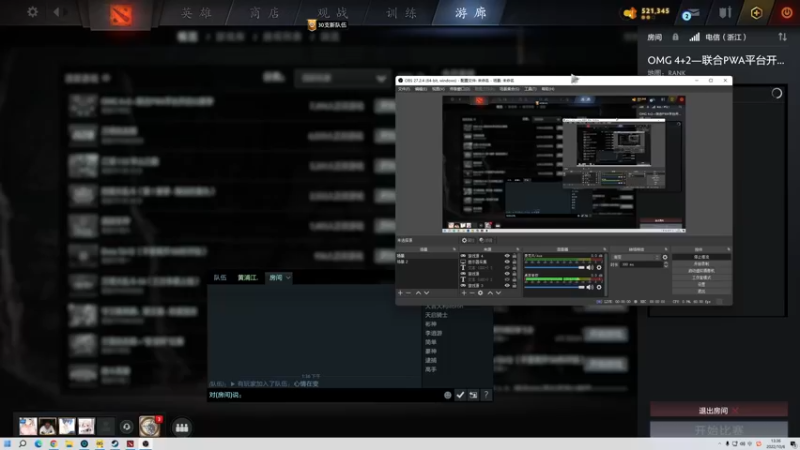Viewport: 800px width, 450px height.
Task: Open Windows Start menu on taskbar
Action: 7,444
